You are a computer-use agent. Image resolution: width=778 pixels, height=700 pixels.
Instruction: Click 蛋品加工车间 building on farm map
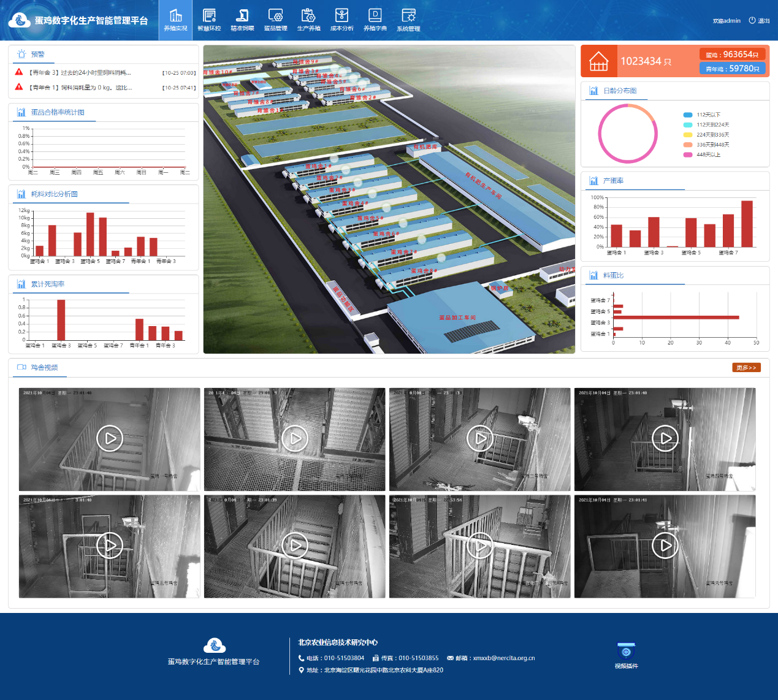pos(457,318)
